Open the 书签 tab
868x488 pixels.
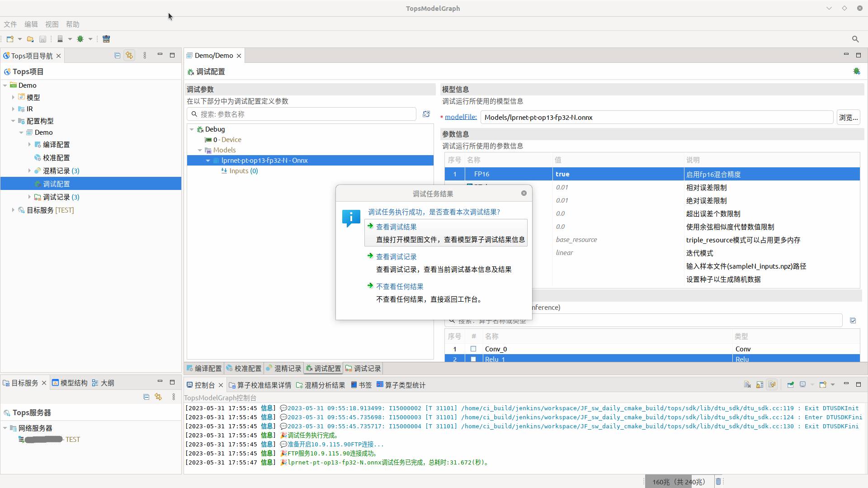point(361,385)
